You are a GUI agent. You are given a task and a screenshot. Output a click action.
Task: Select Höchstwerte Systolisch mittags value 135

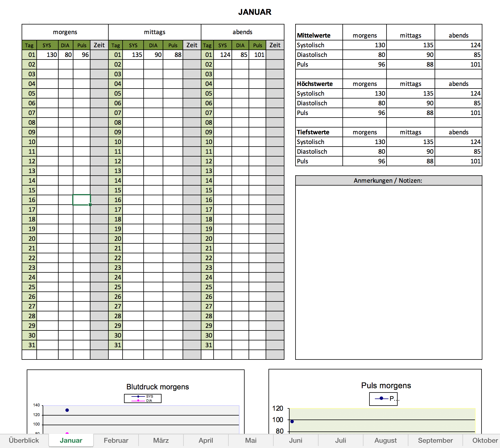[411, 93]
